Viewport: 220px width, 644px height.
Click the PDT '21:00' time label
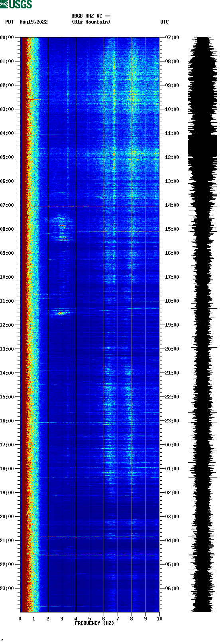click(x=7, y=541)
